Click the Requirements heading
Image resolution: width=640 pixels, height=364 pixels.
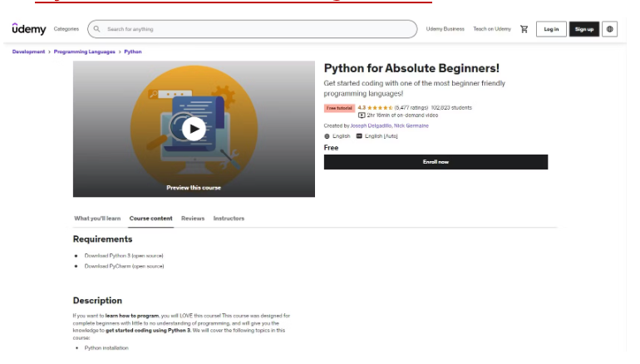point(102,239)
